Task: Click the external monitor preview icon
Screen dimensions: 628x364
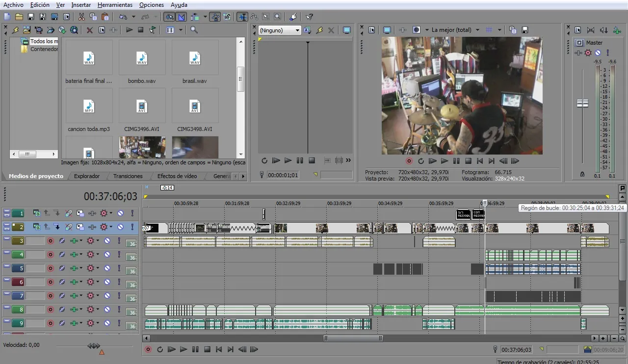Action: pos(387,30)
